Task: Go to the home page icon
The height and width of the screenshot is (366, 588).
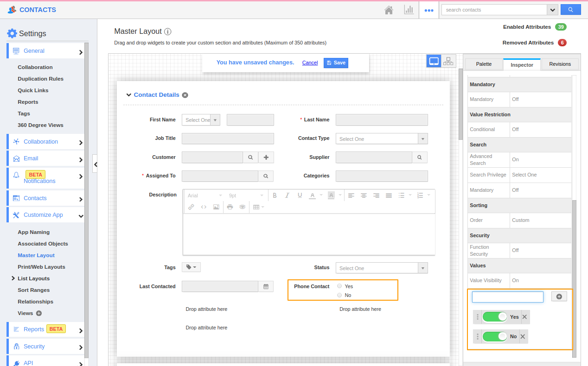Action: point(389,10)
